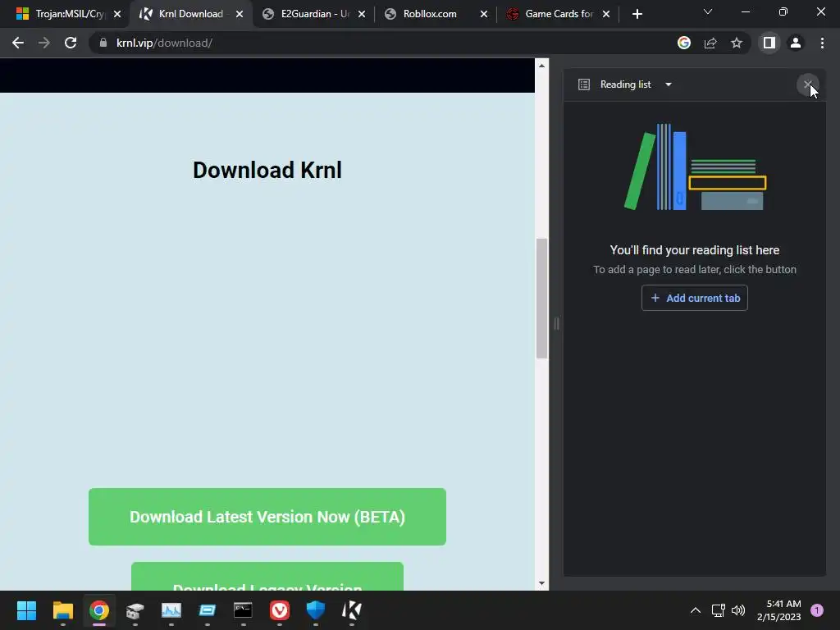This screenshot has height=630, width=840.
Task: Open the box-shaped app in the taskbar
Action: (135, 610)
